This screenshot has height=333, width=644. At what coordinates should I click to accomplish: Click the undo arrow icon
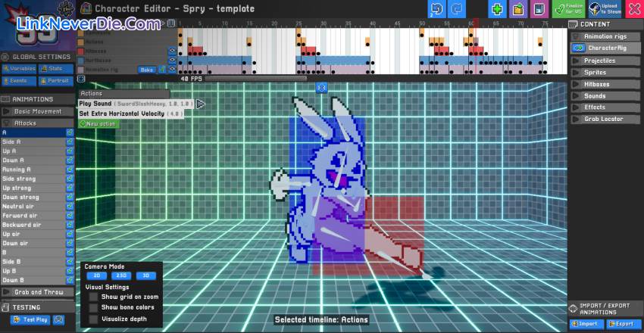[x=436, y=9]
